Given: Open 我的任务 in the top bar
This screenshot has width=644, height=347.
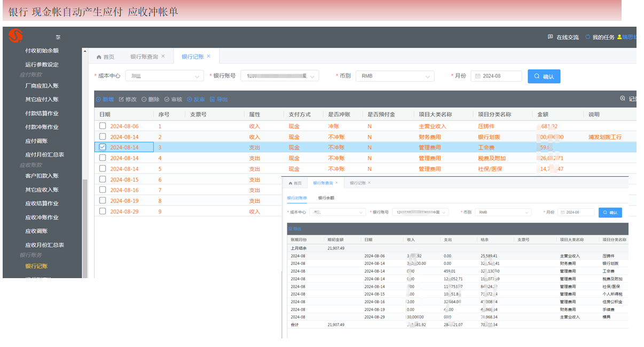Looking at the screenshot, I should pyautogui.click(x=600, y=37).
